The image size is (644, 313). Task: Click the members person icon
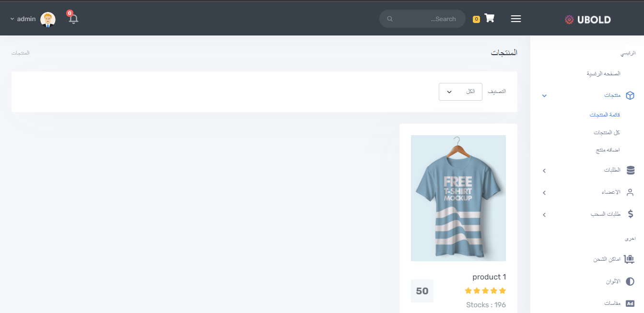[x=630, y=192]
